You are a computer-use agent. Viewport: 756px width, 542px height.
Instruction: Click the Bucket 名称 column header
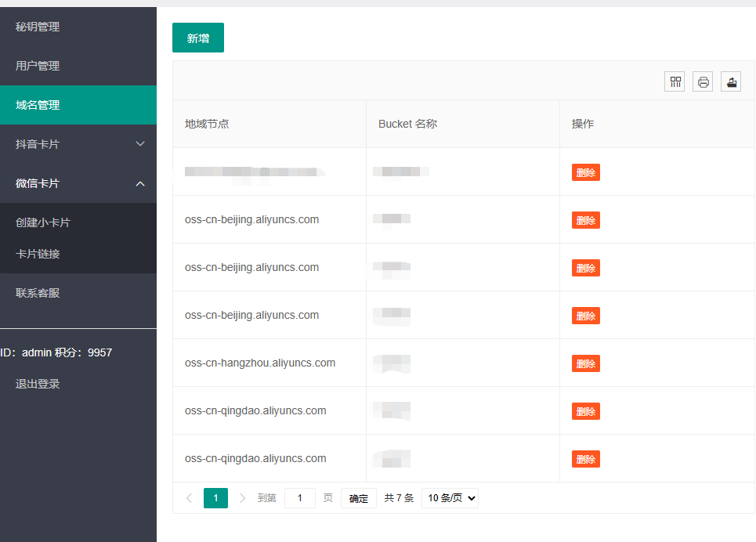407,124
